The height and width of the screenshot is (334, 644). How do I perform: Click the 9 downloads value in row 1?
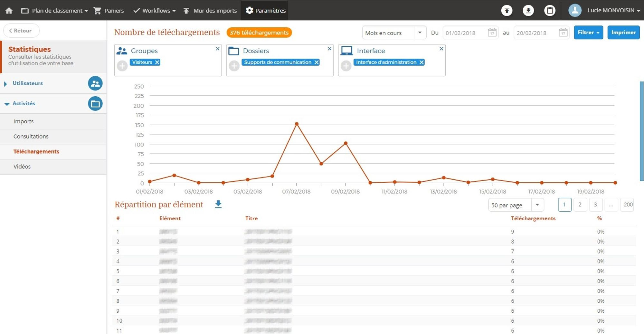[x=512, y=232]
